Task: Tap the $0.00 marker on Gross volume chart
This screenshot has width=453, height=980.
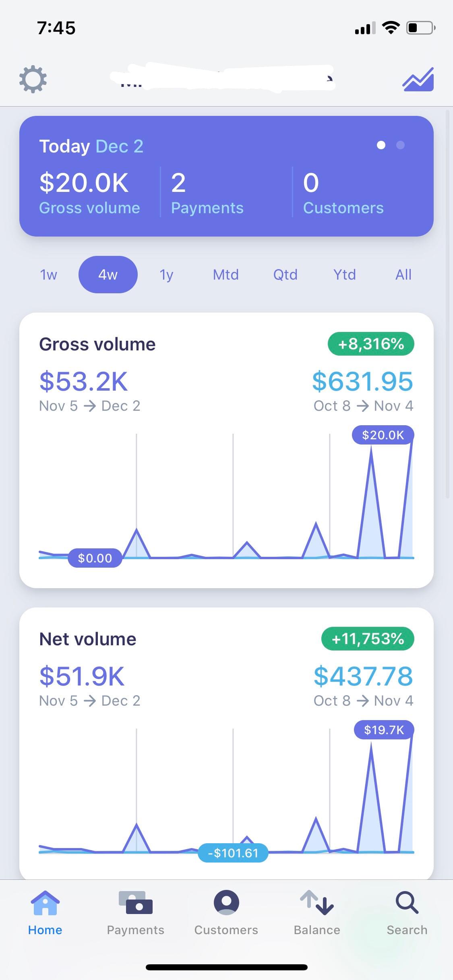Action: 95,558
